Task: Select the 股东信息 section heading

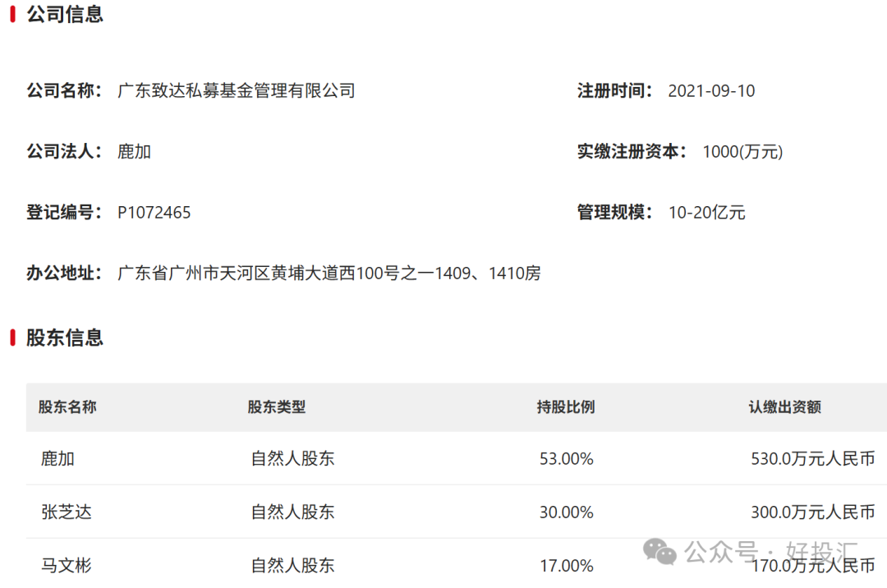Action: click(x=65, y=338)
